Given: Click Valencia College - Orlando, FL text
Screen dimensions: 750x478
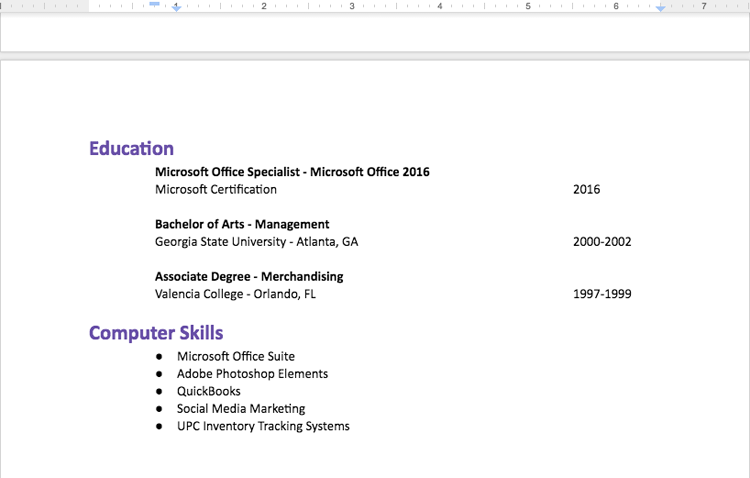Looking at the screenshot, I should (x=235, y=294).
